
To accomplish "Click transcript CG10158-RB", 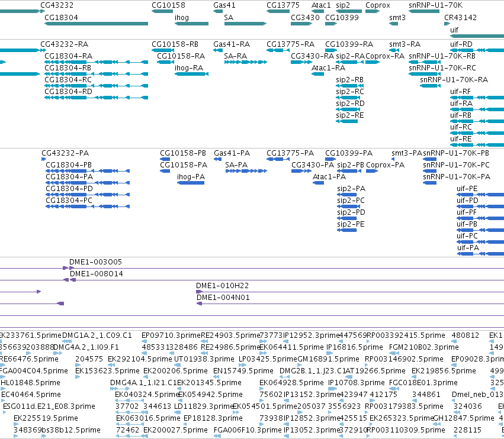I will [x=163, y=50].
